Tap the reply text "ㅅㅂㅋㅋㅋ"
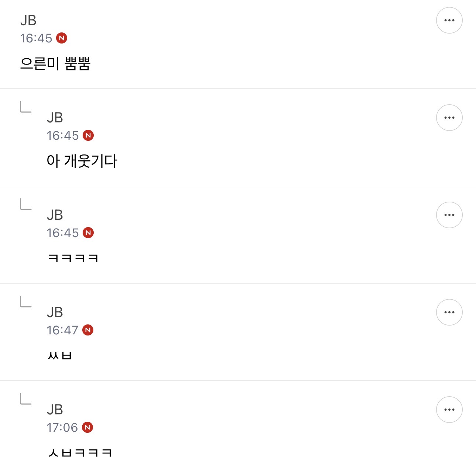Viewport: 476px width, 473px height. tap(80, 452)
